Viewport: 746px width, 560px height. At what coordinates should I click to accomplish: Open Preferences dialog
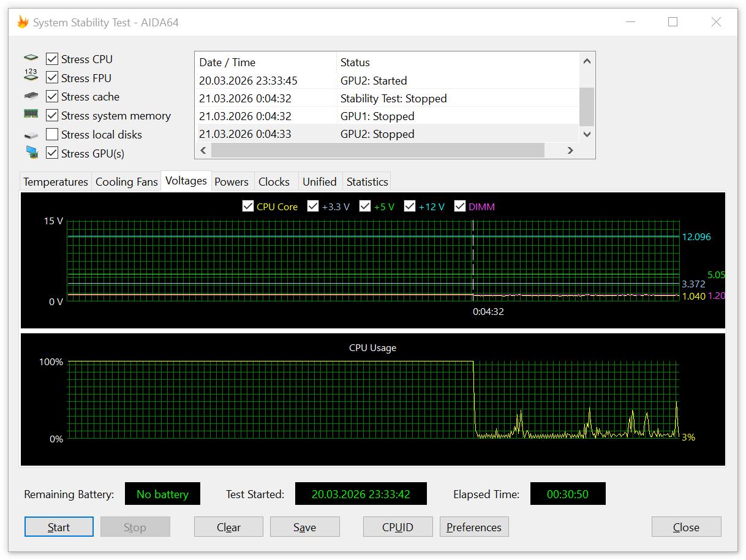click(x=474, y=527)
